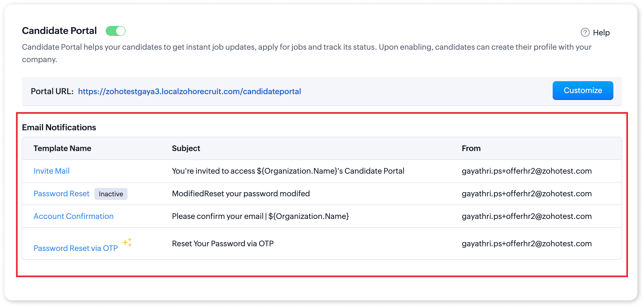Screen dimensions: 644x307
Task: Click the Email Notifications section heading
Action: [59, 127]
